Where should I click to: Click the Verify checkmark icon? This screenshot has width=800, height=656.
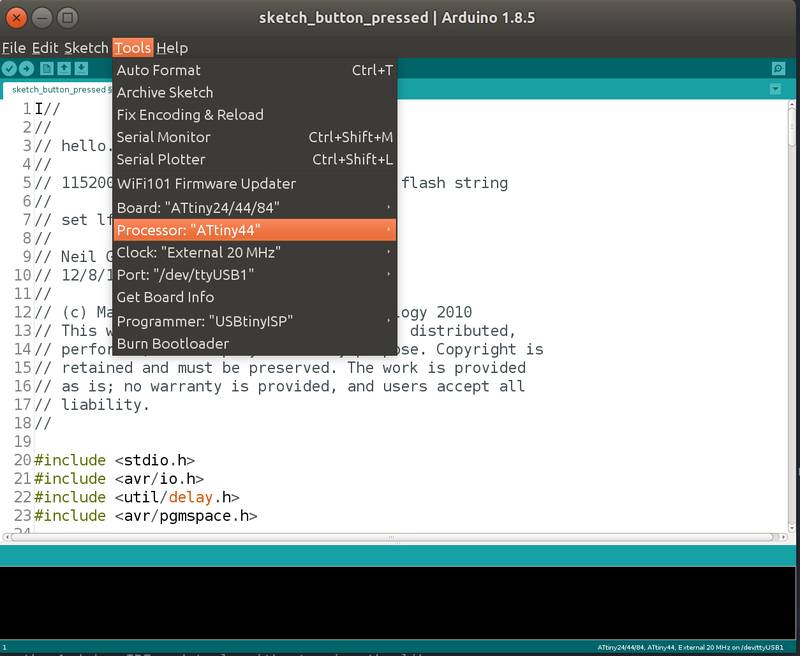coord(11,69)
